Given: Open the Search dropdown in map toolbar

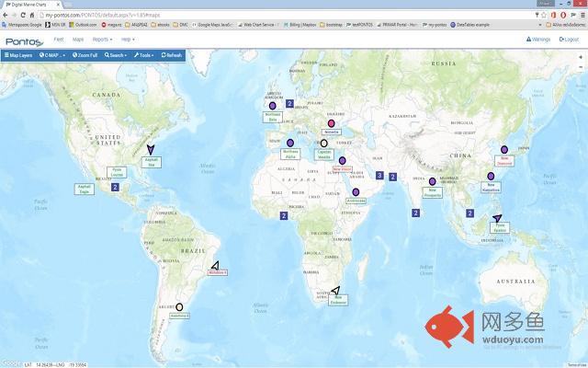Looking at the screenshot, I should click(x=116, y=55).
